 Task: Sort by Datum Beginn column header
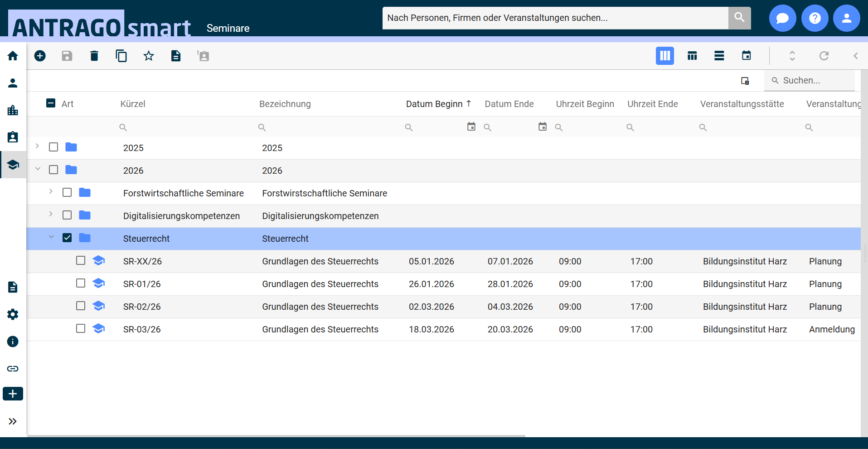click(x=434, y=104)
